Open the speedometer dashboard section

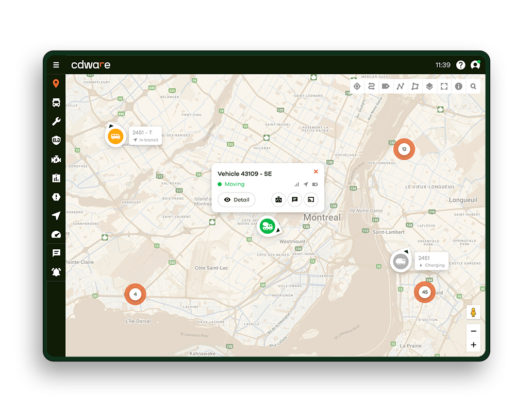click(56, 234)
